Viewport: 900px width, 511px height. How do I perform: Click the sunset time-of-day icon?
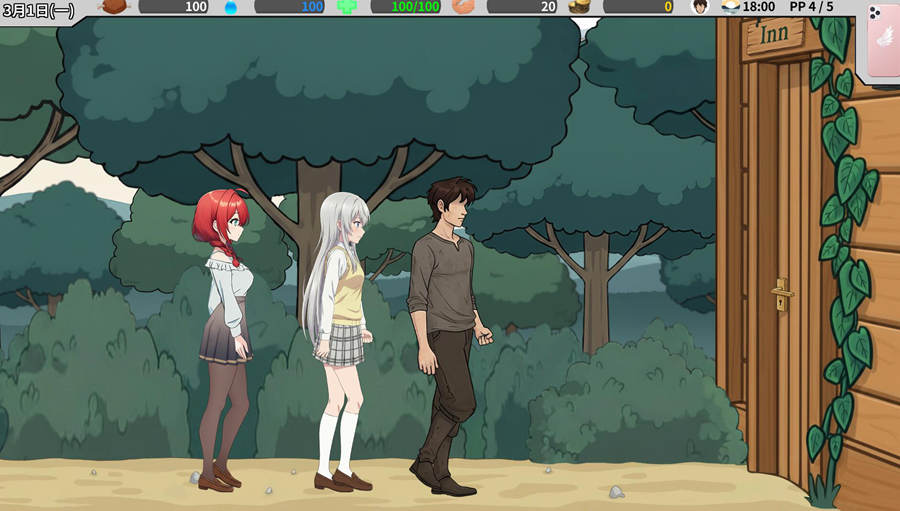point(731,7)
